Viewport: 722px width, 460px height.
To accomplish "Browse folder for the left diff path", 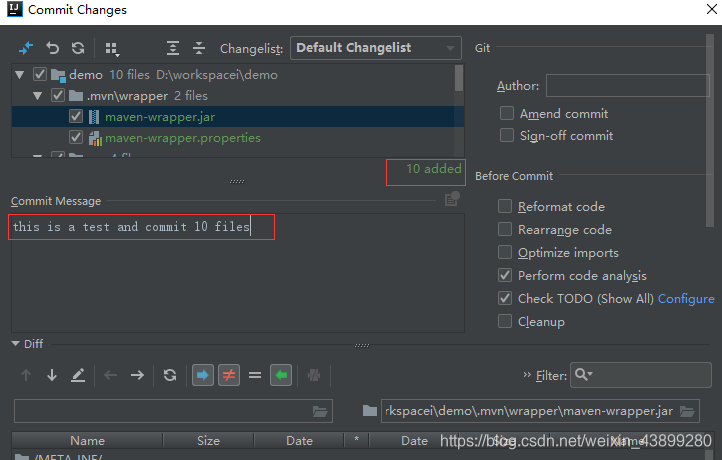I will tap(320, 411).
